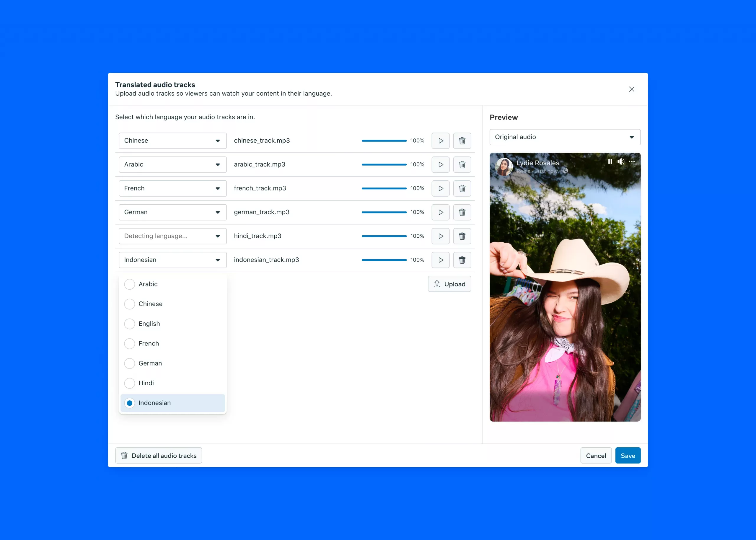Delete the indonesian_track.mp3 track
This screenshot has width=756, height=540.
pos(462,260)
